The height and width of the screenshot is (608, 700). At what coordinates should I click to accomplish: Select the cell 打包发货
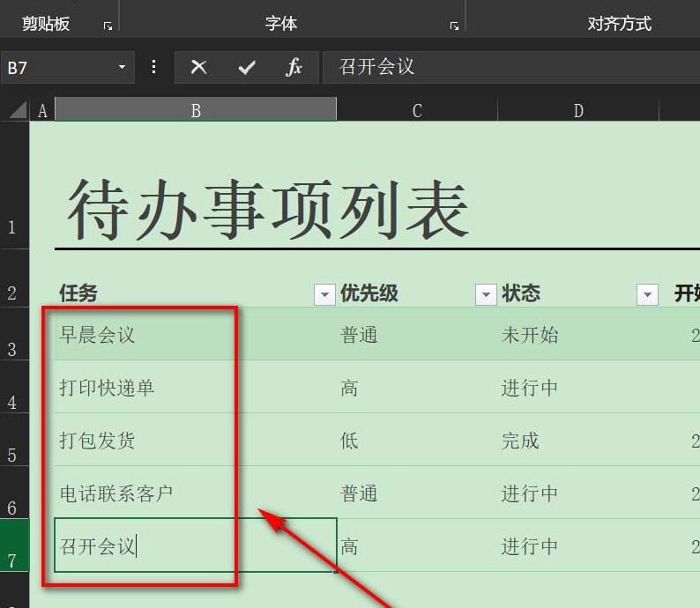196,440
